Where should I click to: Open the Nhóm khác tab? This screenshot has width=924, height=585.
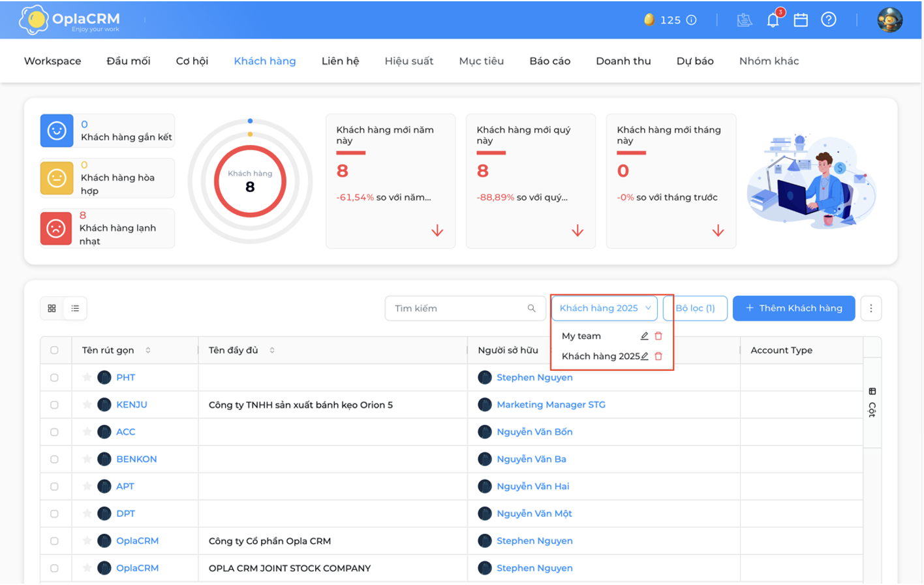pyautogui.click(x=769, y=61)
